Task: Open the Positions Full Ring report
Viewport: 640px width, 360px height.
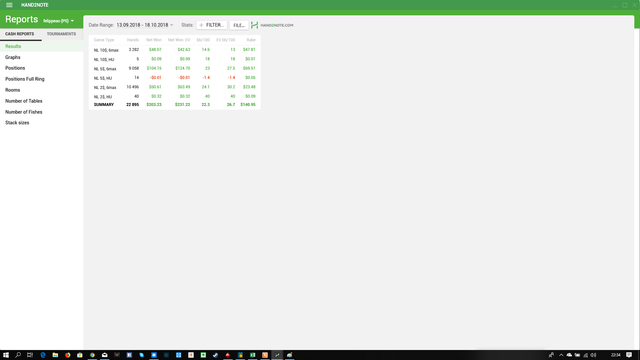Action: click(41, 79)
